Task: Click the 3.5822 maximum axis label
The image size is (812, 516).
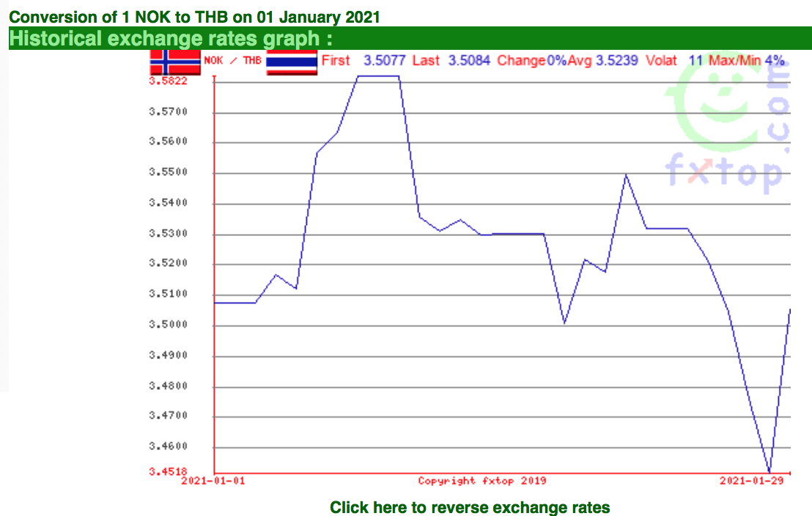Action: click(x=168, y=81)
